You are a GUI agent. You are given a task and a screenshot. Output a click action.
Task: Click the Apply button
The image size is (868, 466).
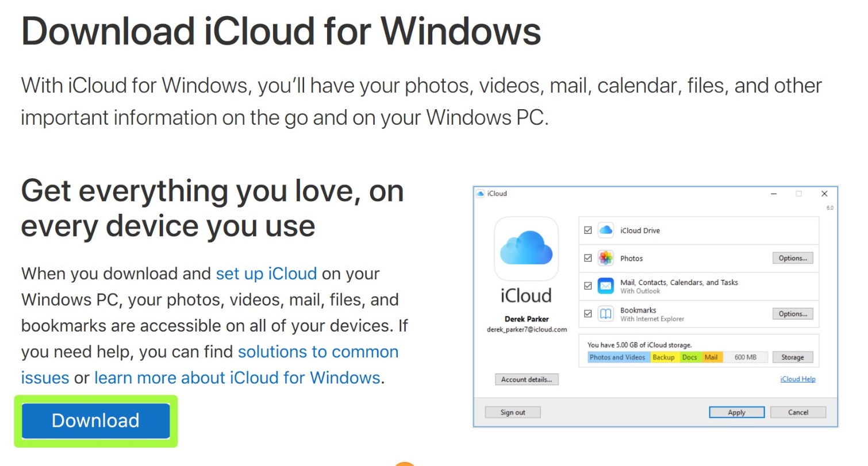[737, 412]
